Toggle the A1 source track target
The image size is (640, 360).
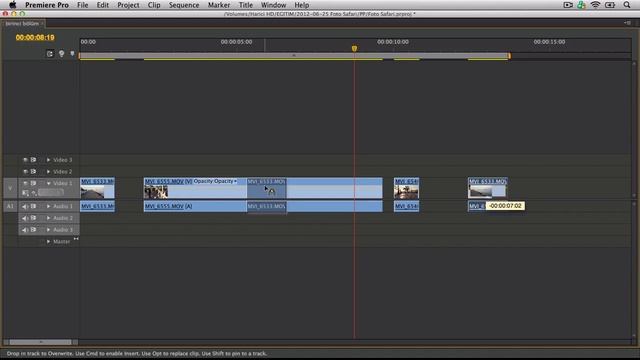coord(10,207)
